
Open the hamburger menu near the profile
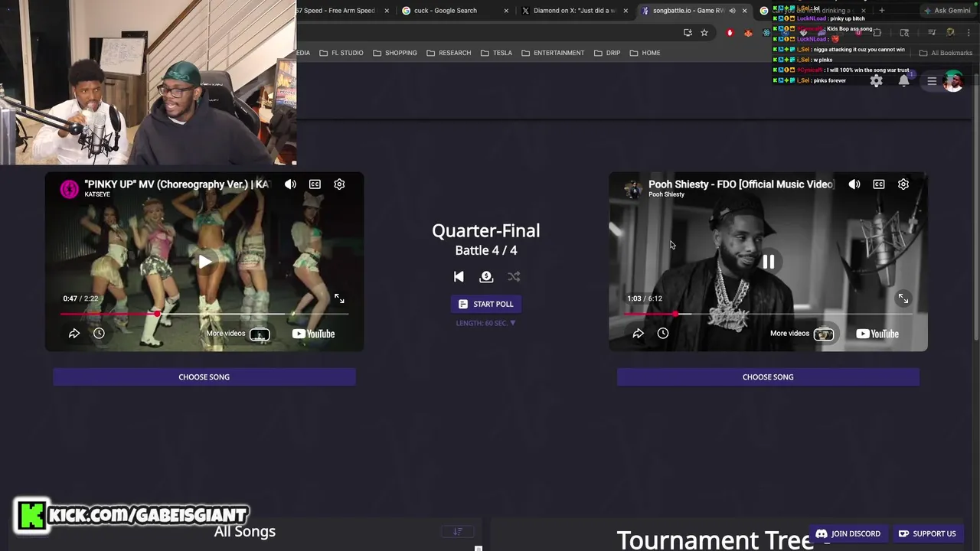tap(932, 80)
